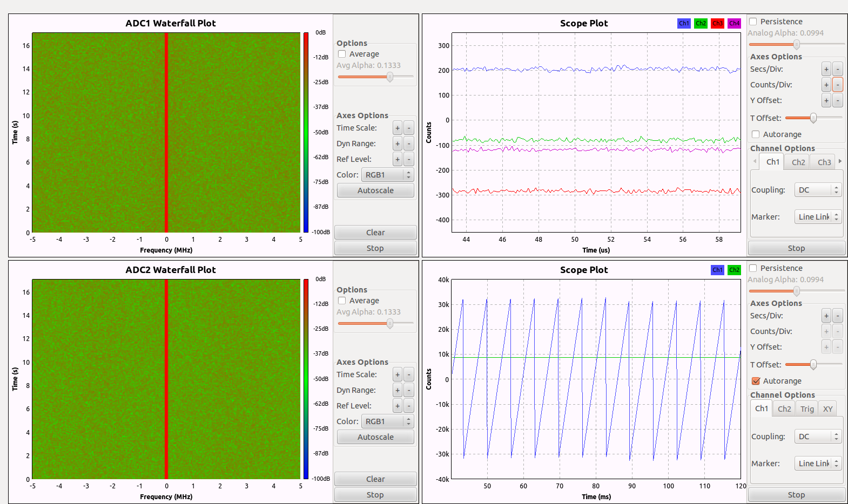Decrease Secs/Div in bottom scope plot
Screen dimensions: 848x504
tap(837, 316)
